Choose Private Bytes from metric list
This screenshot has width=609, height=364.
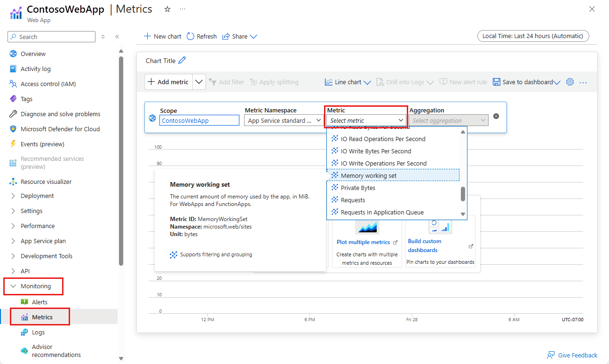(x=358, y=188)
